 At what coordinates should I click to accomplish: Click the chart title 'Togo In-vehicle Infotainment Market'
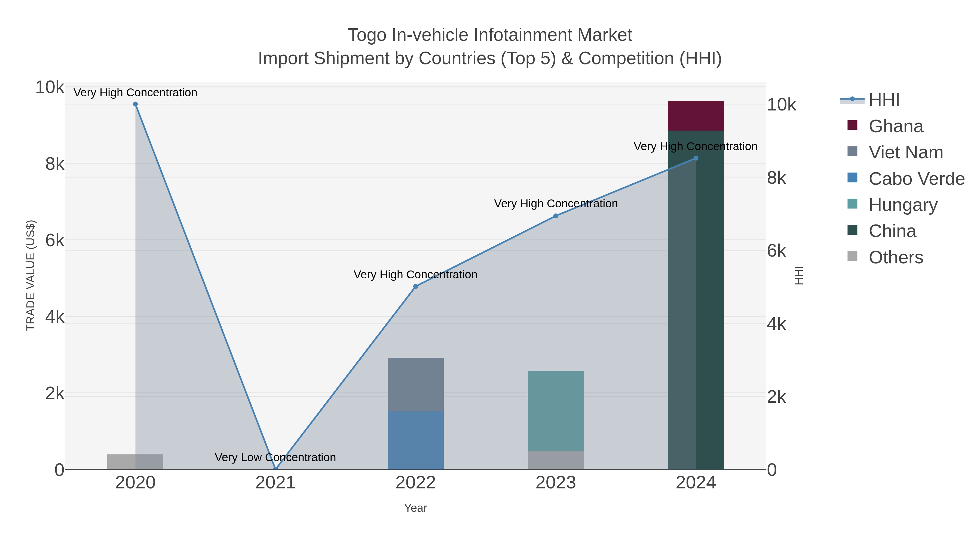490,35
